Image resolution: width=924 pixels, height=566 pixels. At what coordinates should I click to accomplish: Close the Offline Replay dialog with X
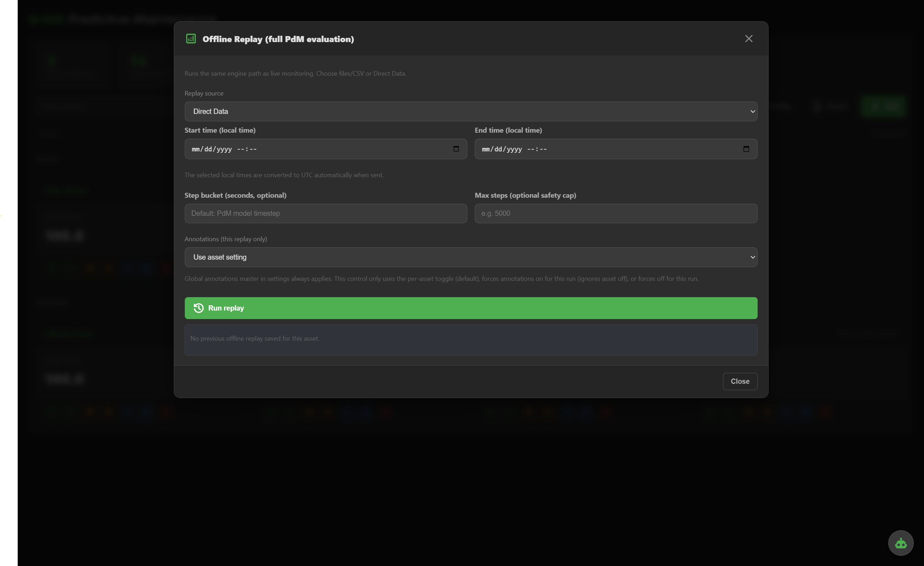(748, 39)
